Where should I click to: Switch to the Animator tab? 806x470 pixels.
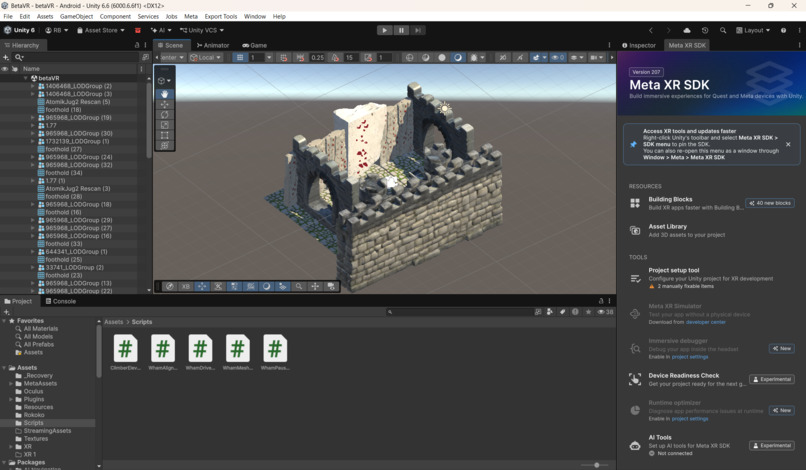coord(213,45)
